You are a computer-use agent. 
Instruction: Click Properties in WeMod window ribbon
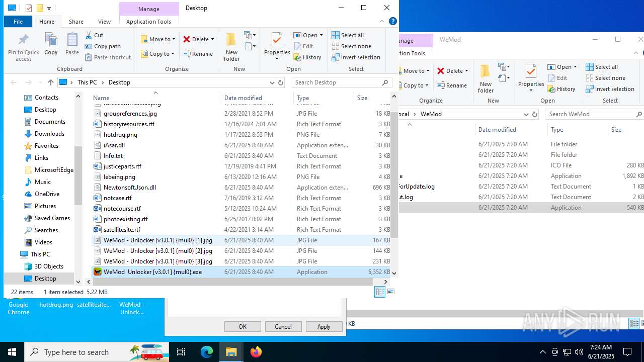531,78
